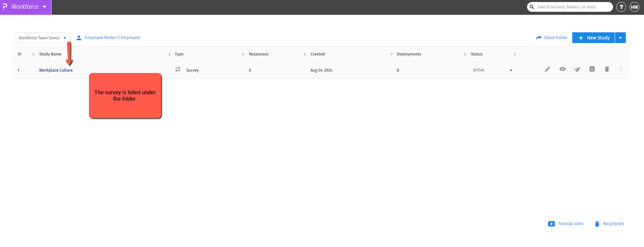
Task: Watch the Tutorial video link
Action: [x=571, y=224]
